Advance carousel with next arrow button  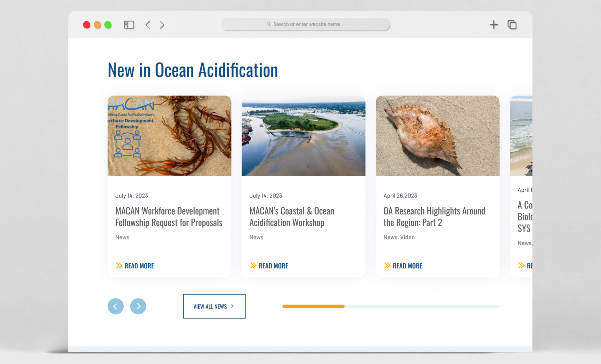[138, 306]
